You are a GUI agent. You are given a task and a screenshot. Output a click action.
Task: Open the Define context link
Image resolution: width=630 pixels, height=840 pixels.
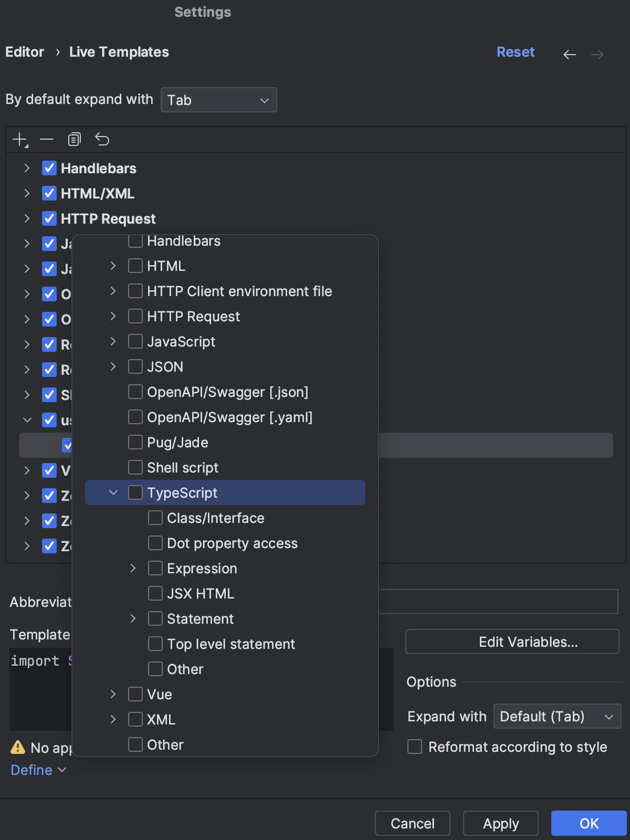click(38, 770)
